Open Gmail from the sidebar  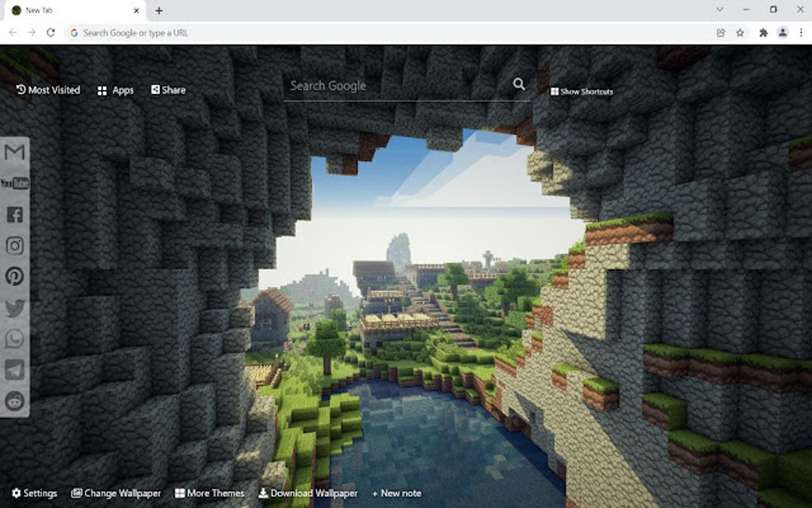pyautogui.click(x=14, y=152)
